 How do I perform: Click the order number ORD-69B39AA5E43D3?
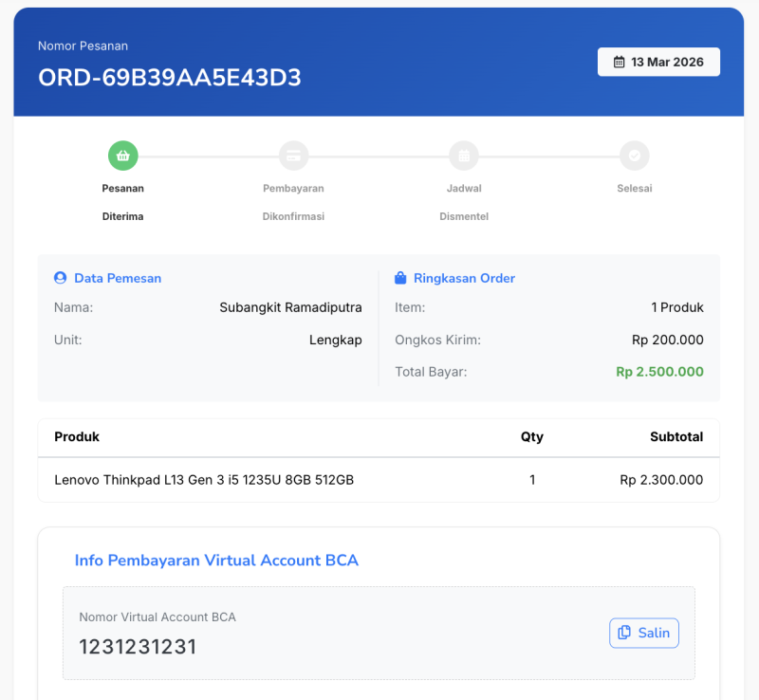click(170, 78)
